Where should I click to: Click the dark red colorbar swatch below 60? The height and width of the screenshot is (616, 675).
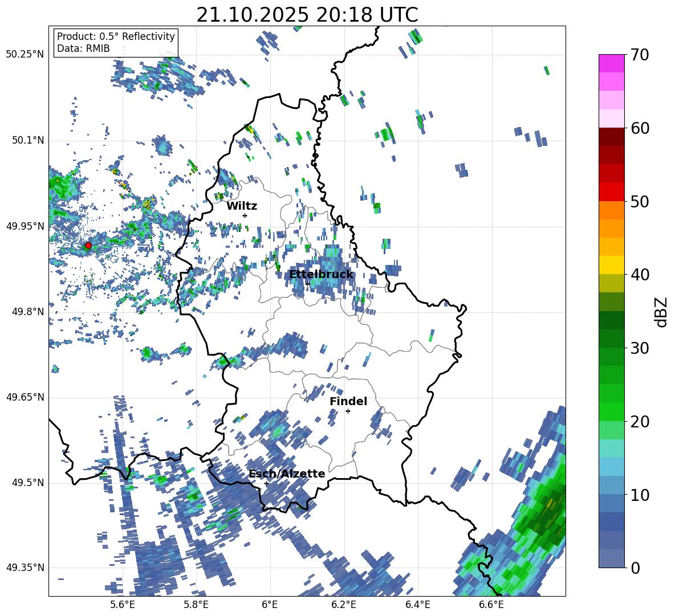pos(611,137)
